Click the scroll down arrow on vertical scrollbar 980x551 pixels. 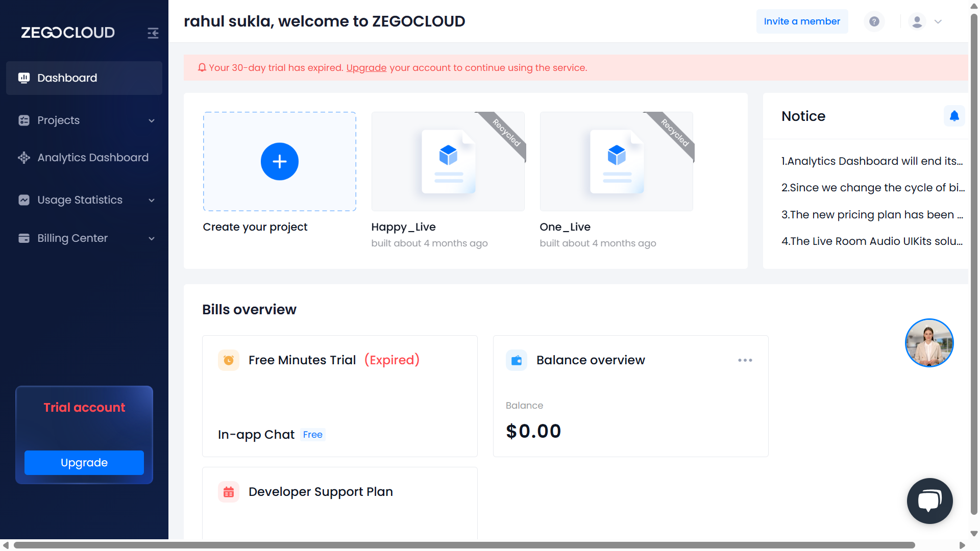(974, 534)
